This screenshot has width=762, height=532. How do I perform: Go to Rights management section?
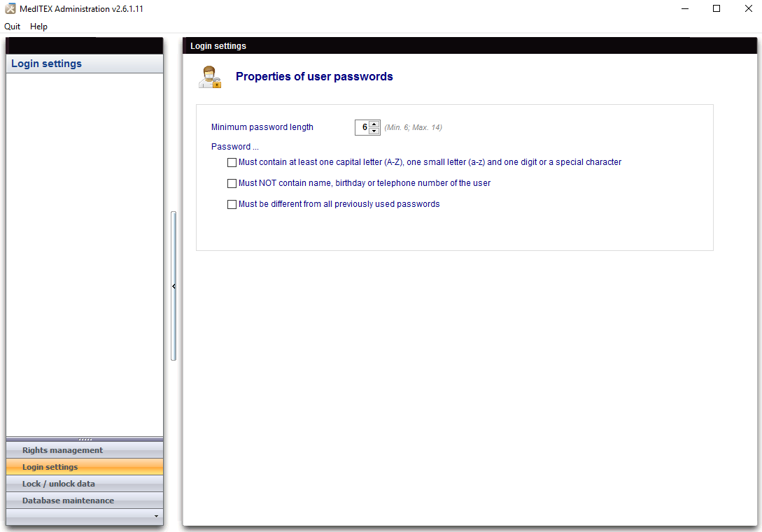(62, 450)
